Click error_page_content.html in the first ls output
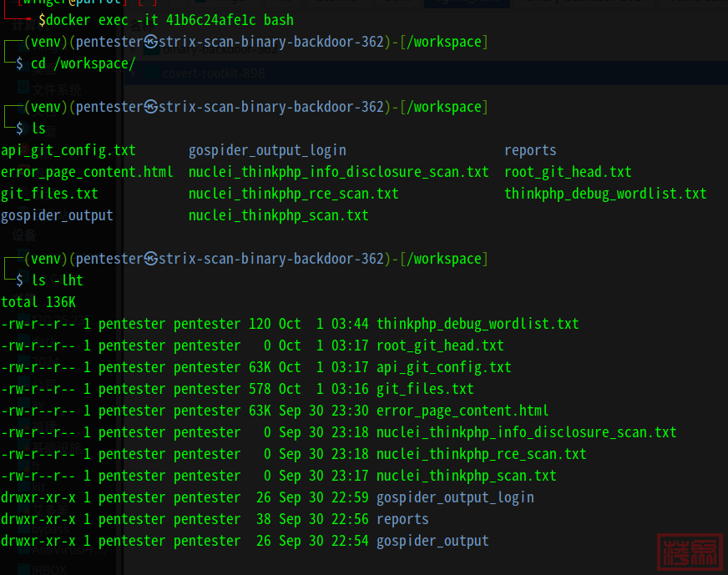This screenshot has height=575, width=728. pyautogui.click(x=87, y=172)
